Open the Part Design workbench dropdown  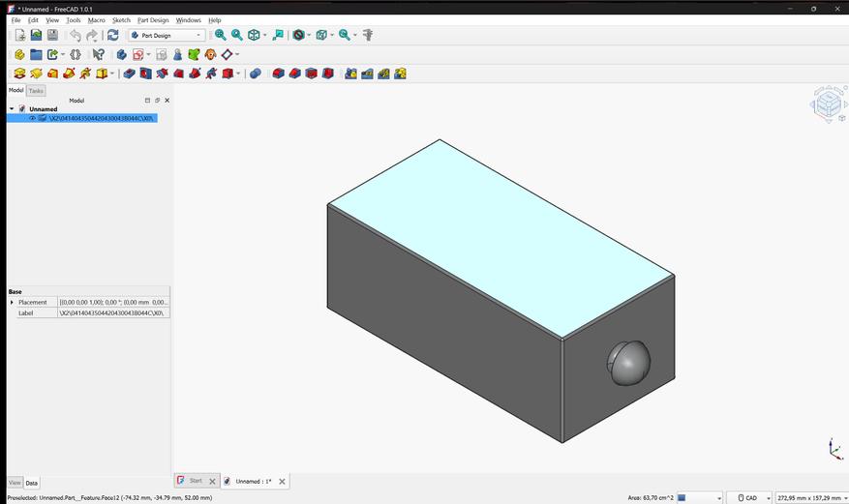(x=167, y=35)
